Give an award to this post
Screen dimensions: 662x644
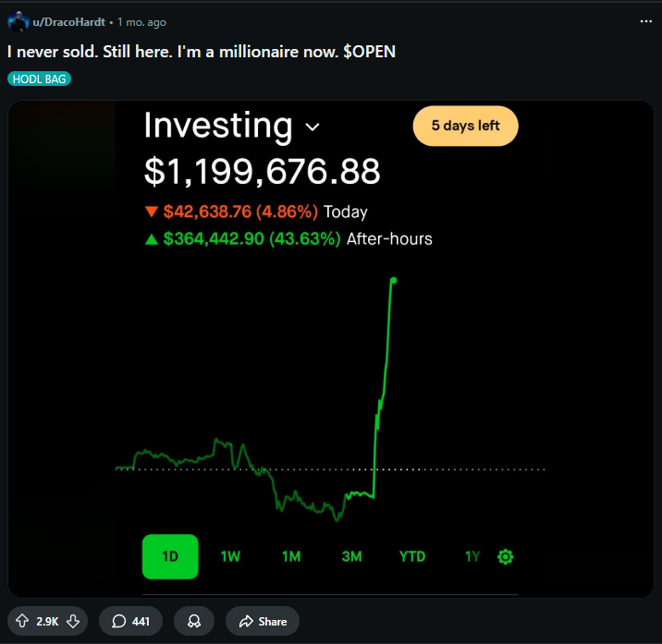point(194,621)
